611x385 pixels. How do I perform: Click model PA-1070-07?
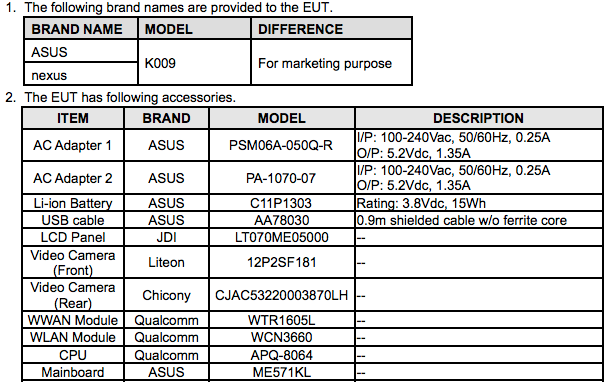281,178
